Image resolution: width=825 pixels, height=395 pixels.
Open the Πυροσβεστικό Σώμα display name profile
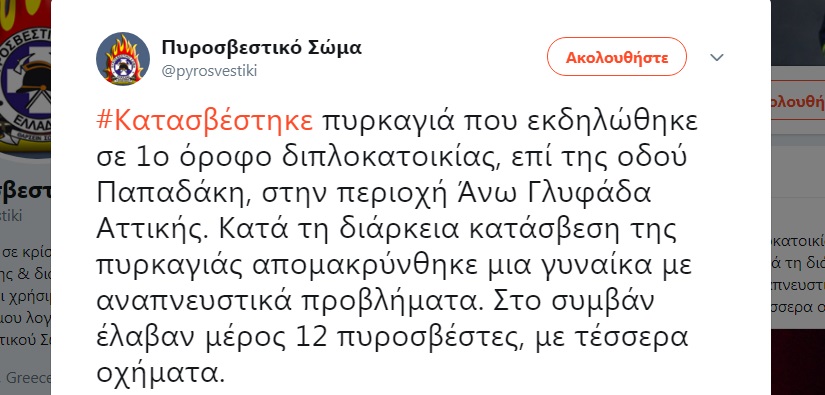pos(261,47)
